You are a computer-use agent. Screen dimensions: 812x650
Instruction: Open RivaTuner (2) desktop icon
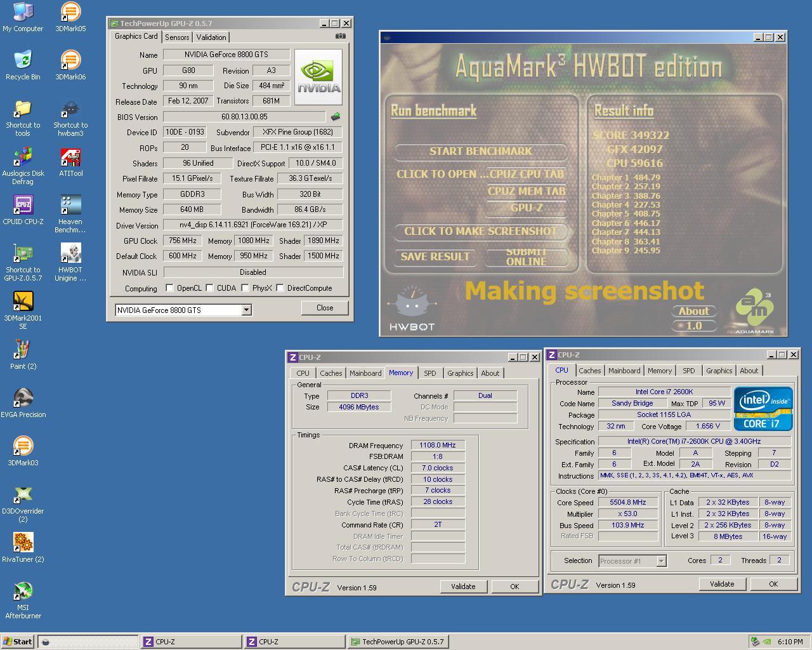[x=23, y=548]
